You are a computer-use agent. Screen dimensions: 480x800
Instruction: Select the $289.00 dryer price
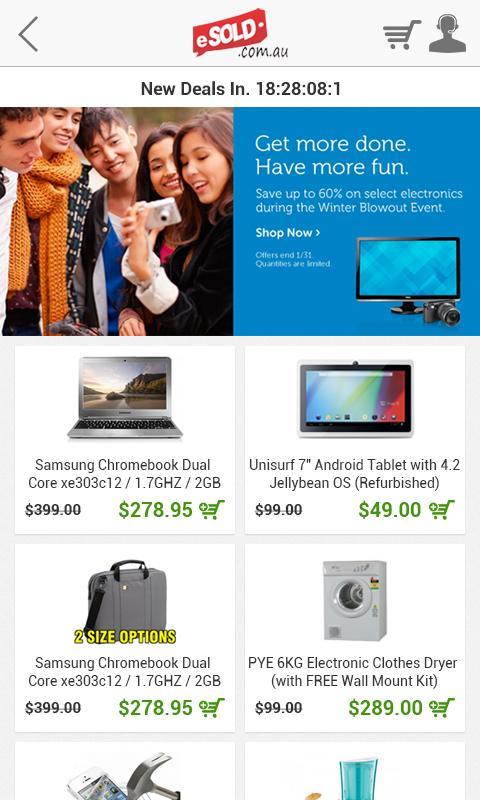click(x=386, y=708)
